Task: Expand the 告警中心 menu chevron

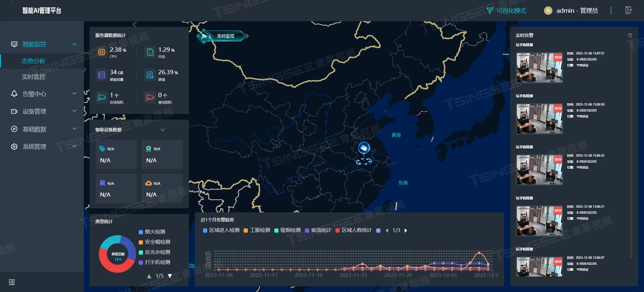Action: [x=75, y=94]
